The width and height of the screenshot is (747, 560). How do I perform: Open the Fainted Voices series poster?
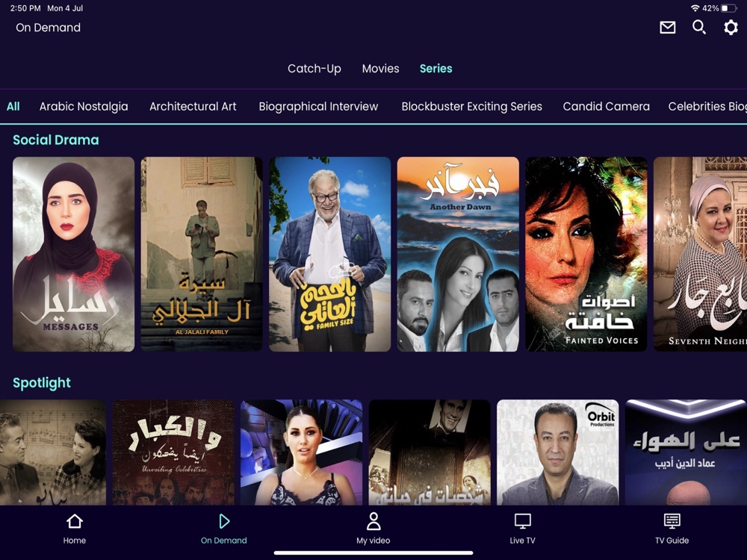(x=586, y=255)
